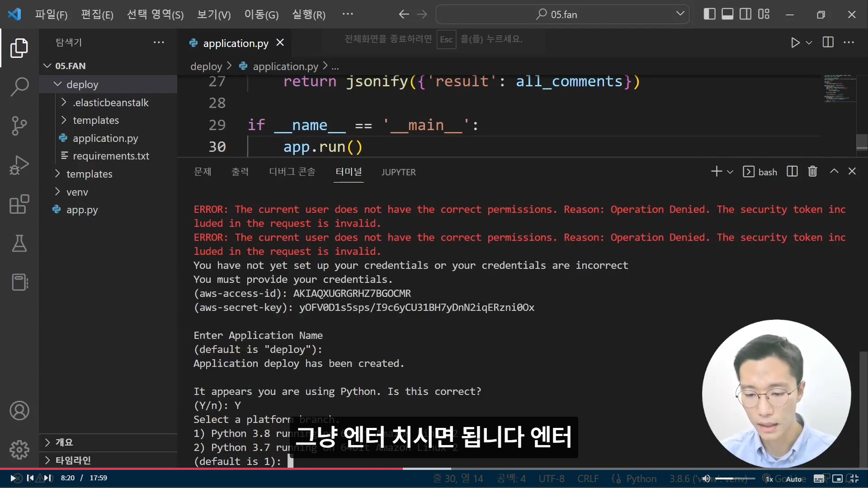
Task: Open Source Control view icon
Action: [19, 126]
